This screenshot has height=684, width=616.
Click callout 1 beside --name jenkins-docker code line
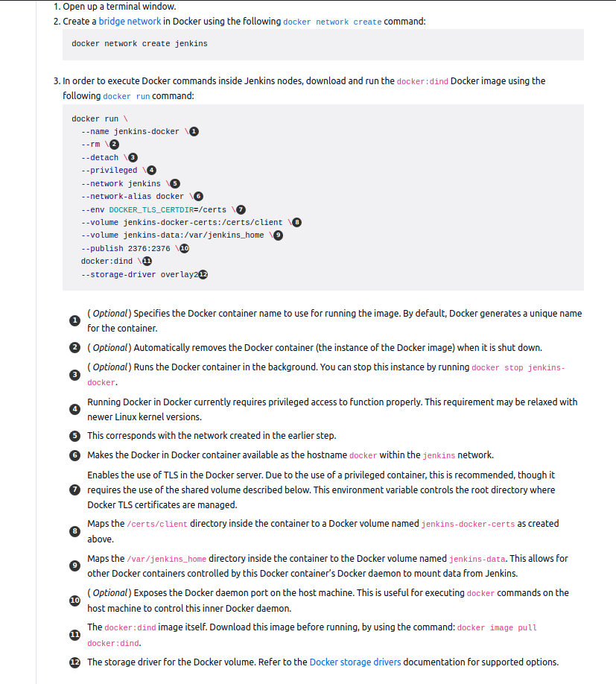coord(194,131)
